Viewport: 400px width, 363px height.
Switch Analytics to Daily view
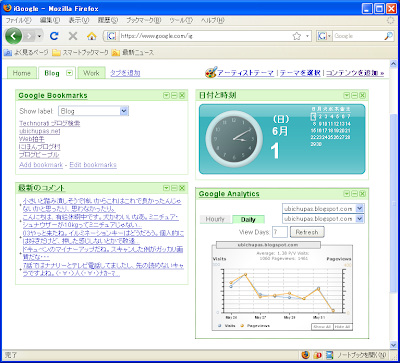tap(248, 219)
